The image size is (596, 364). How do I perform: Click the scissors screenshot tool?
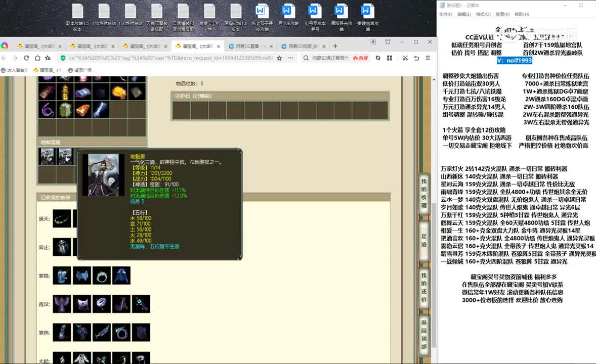(x=405, y=58)
